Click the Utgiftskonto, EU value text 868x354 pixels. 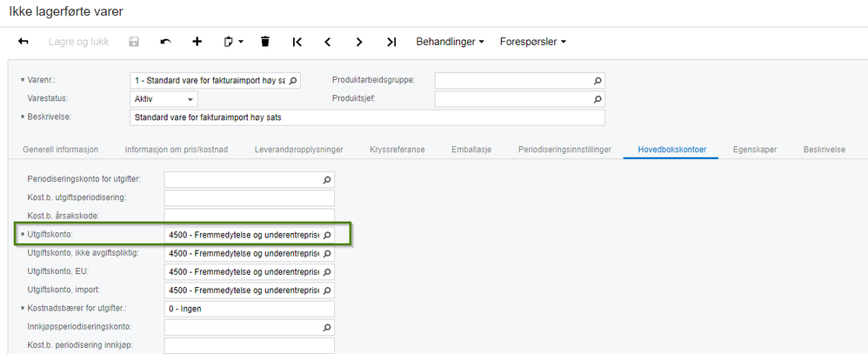coord(244,272)
